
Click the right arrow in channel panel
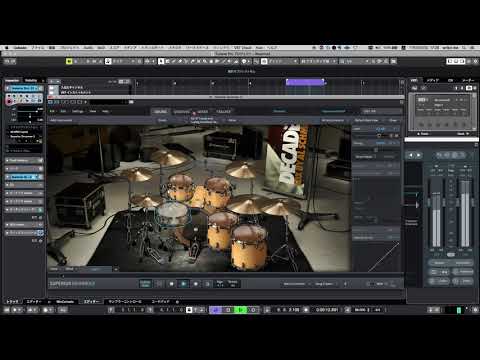pos(418,155)
